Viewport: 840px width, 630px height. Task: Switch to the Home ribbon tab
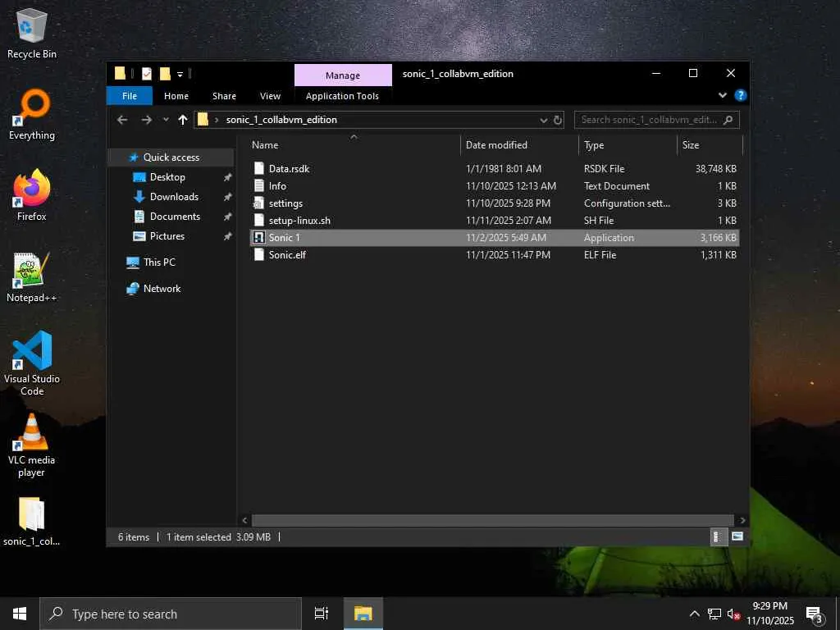coord(176,96)
